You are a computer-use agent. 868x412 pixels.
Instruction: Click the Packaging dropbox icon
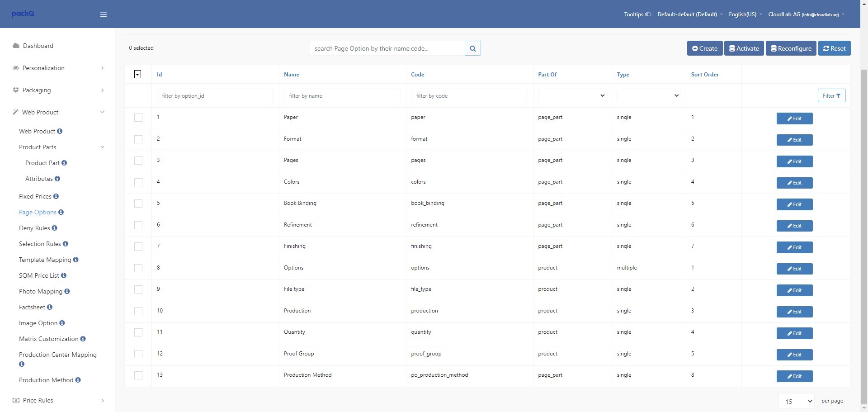click(x=16, y=90)
